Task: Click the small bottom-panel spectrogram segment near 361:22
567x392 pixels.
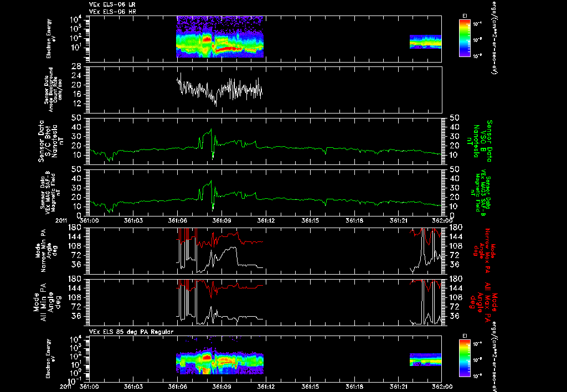Action: click(425, 360)
